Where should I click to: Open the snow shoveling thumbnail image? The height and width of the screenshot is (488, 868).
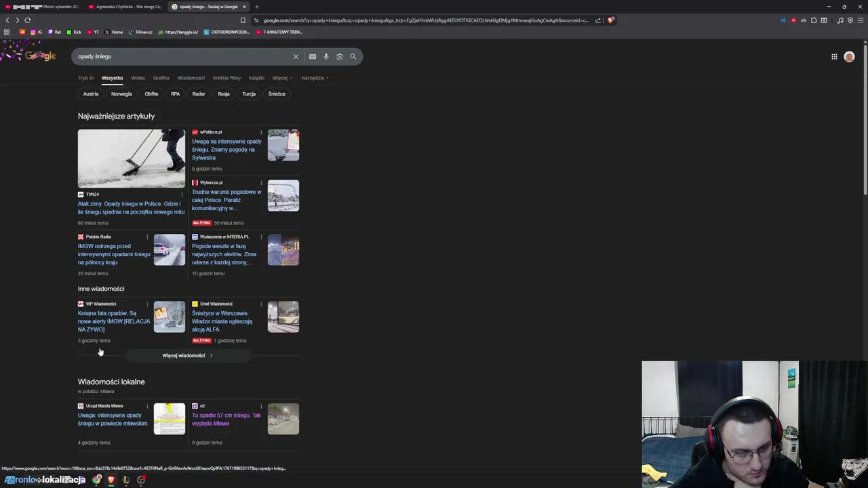pos(132,159)
